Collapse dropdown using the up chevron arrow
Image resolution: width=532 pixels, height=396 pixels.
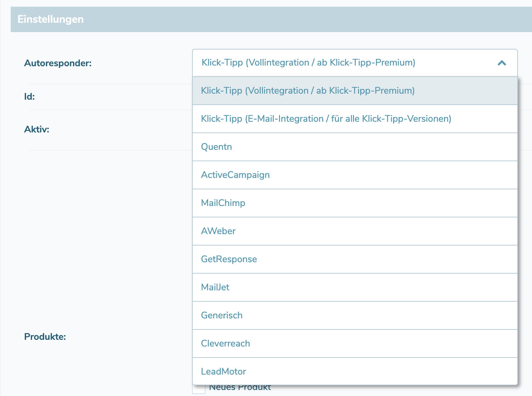tap(502, 63)
